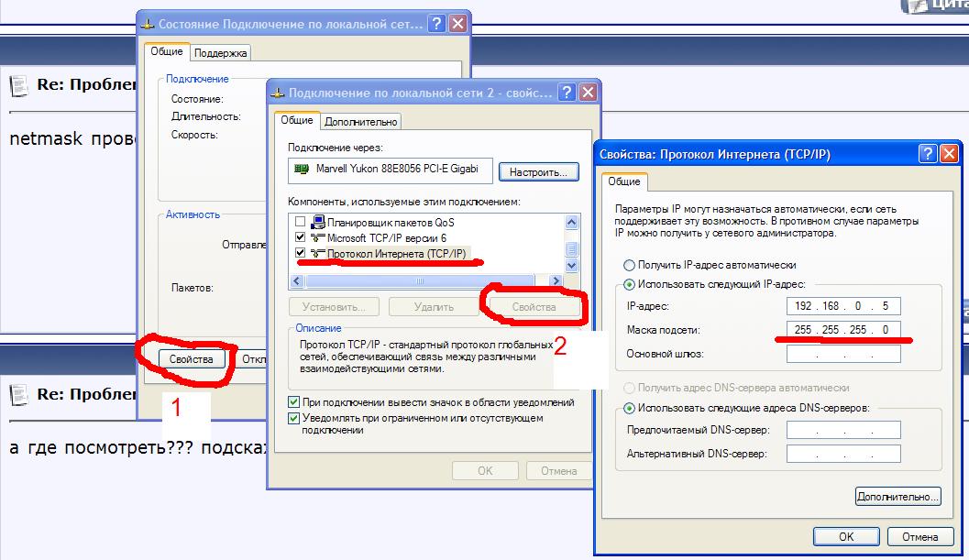Click Отмена in connection 2 properties window
The height and width of the screenshot is (560, 969).
tap(558, 470)
